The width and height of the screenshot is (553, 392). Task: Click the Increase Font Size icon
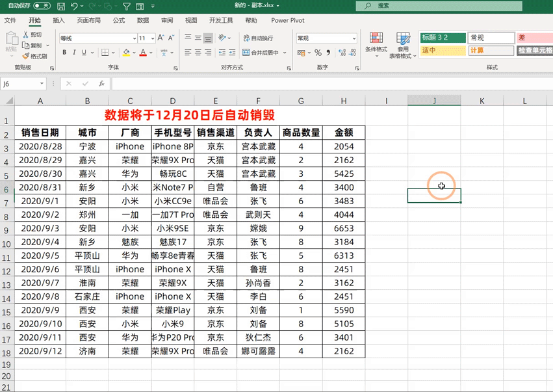(161, 38)
